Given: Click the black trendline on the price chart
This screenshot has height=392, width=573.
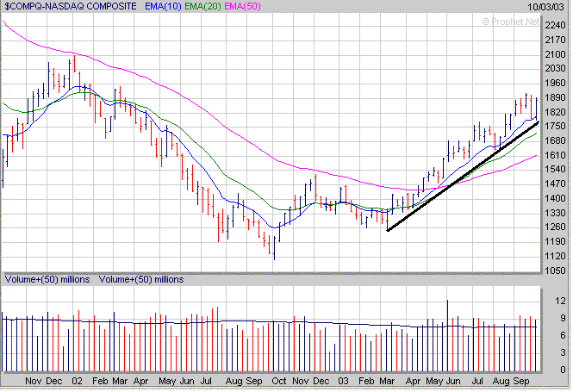Looking at the screenshot, I should coord(462,177).
